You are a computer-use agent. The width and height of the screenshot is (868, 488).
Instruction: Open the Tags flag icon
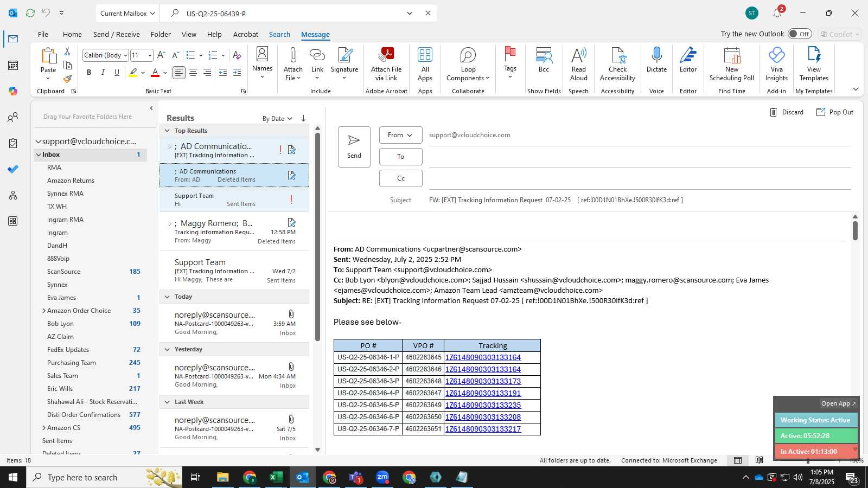coord(510,54)
